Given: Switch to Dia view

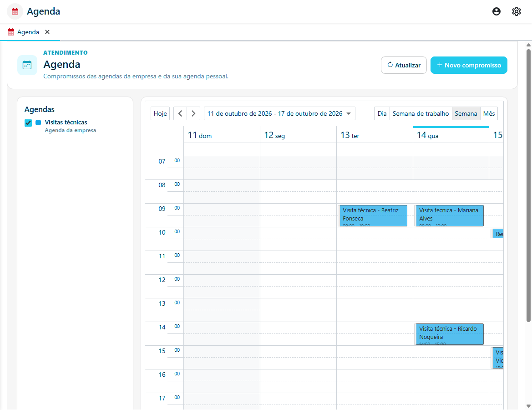Looking at the screenshot, I should (382, 113).
